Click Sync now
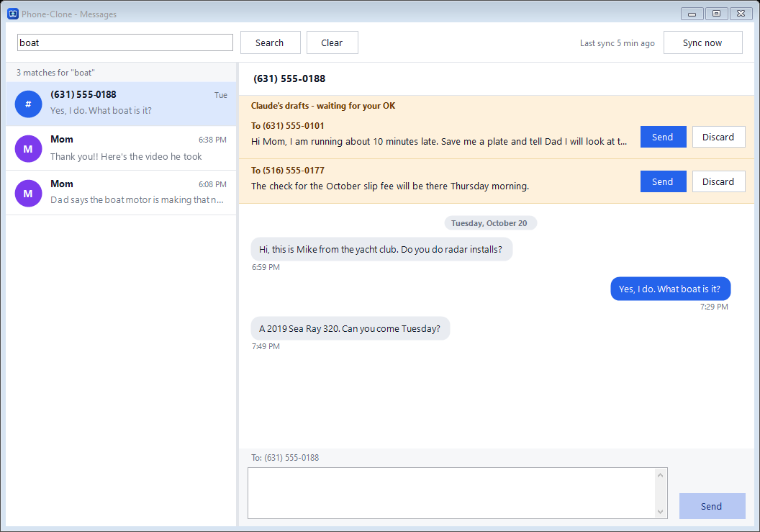Viewport: 760px width, 532px height. coord(702,42)
